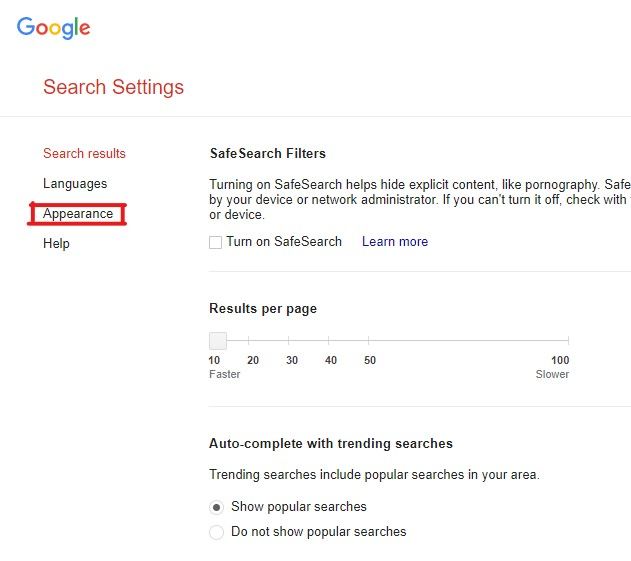The image size is (631, 561).
Task: Set results per page to 40
Action: coord(328,341)
